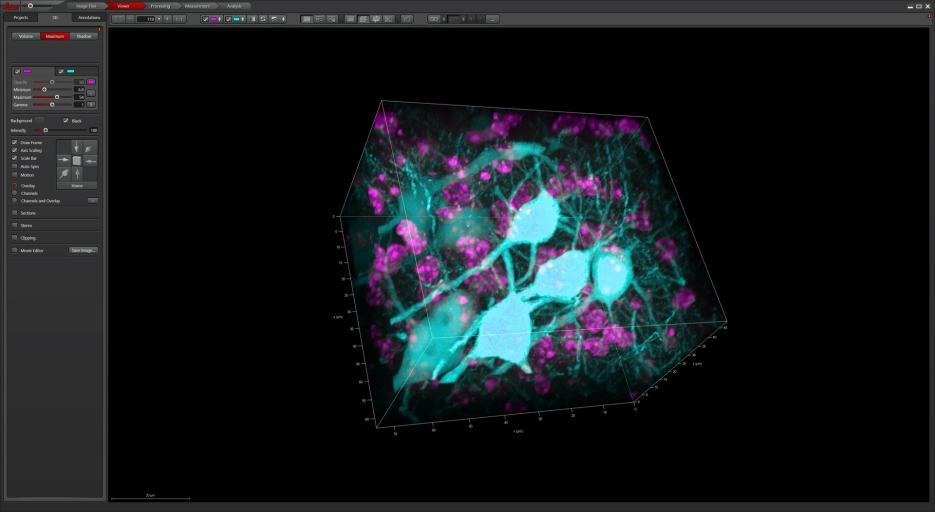Select the diagonal top-right view direction icon
The height and width of the screenshot is (512, 935).
(x=89, y=147)
